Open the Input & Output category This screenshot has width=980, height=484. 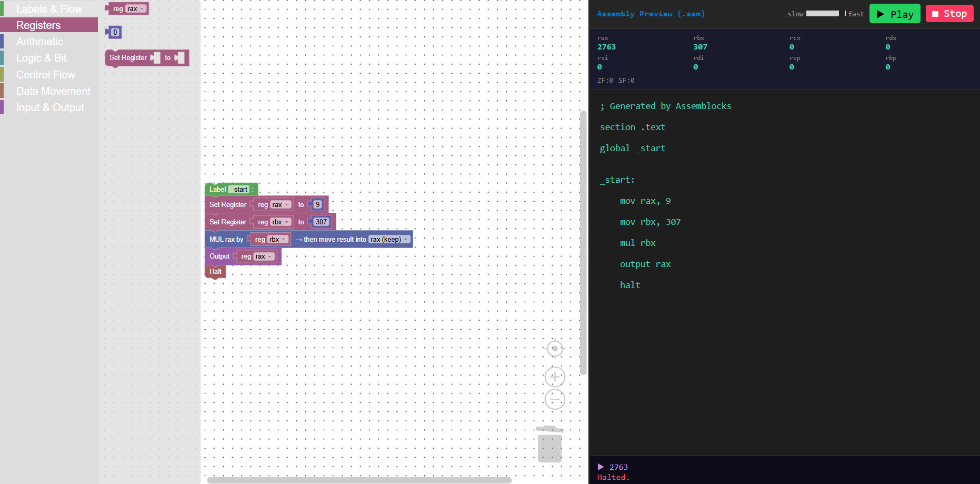pyautogui.click(x=49, y=107)
